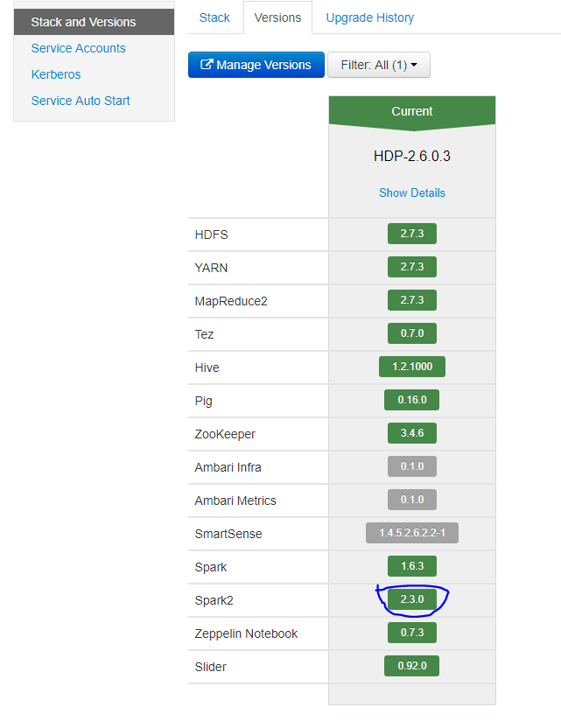The image size is (561, 728).
Task: Open the Filter: All (1) dropdown
Action: click(x=378, y=65)
